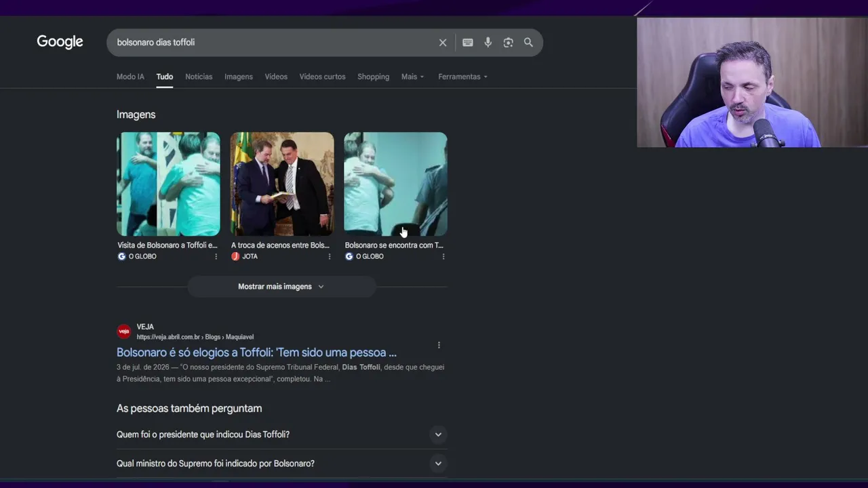Click the veja.abril.com.br breadcrumb URL

pyautogui.click(x=195, y=337)
